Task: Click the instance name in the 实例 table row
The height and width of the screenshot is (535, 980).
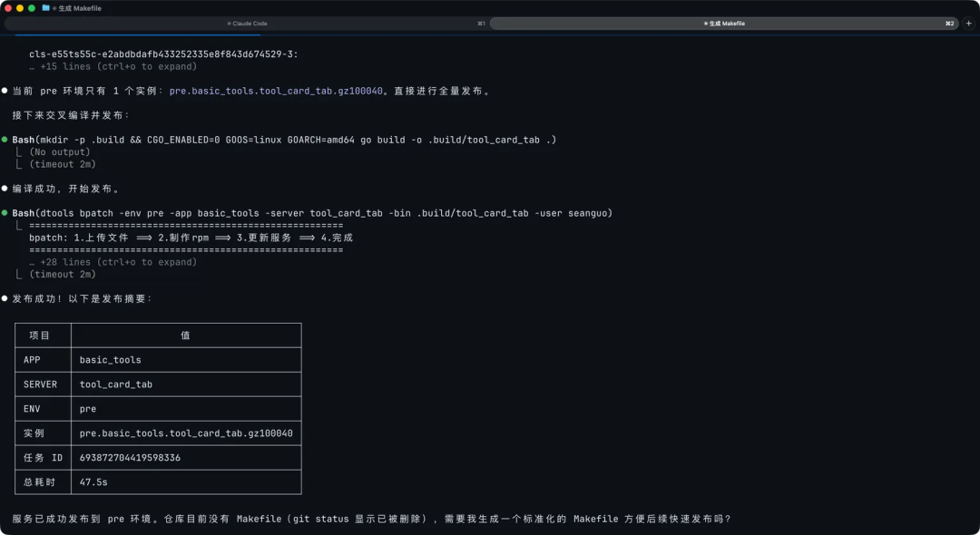Action: (x=185, y=433)
